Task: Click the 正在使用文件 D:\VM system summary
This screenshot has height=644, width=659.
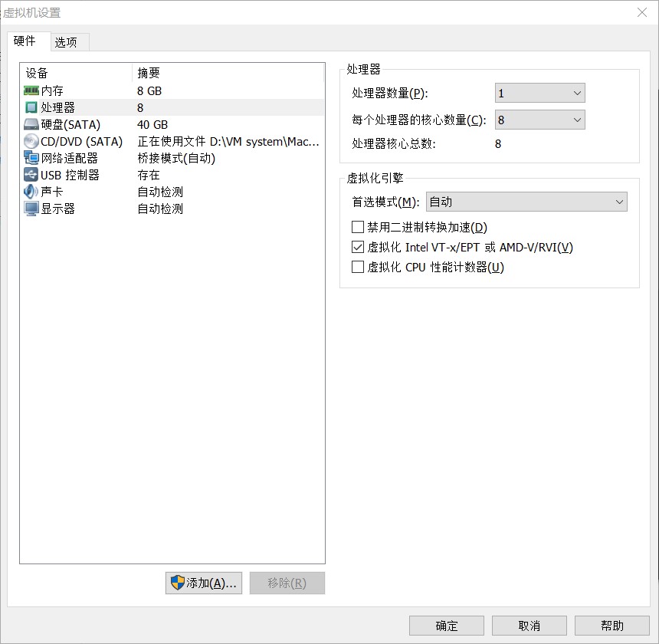Action: click(228, 141)
